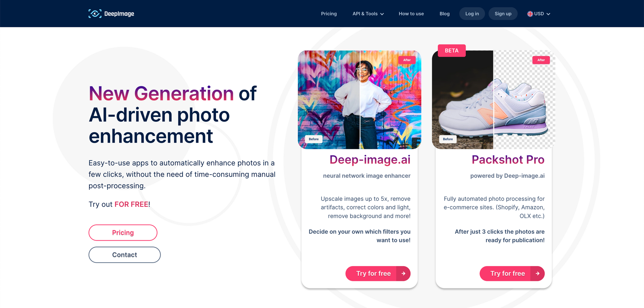Click arrow icon on Packshot Pro Try for free
Image resolution: width=644 pixels, height=308 pixels.
(x=537, y=274)
